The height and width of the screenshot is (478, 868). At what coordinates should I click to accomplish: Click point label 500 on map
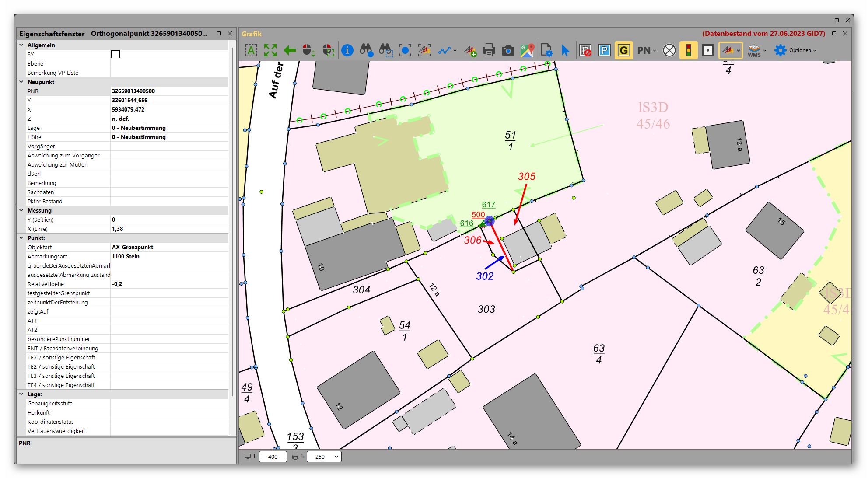coord(478,215)
